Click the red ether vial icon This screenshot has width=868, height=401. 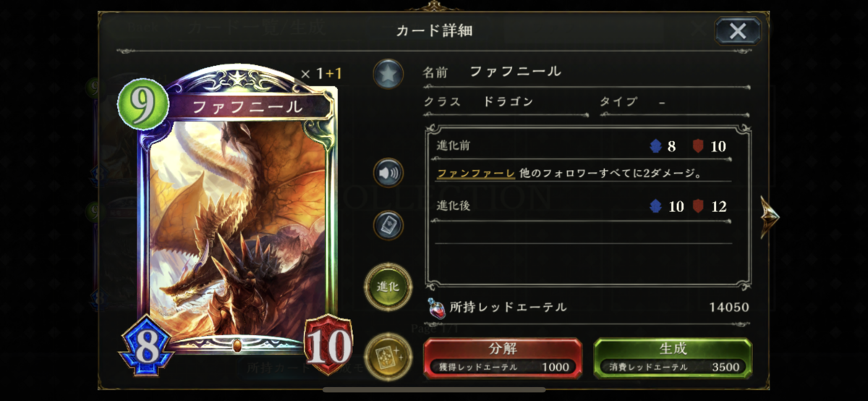[435, 308]
